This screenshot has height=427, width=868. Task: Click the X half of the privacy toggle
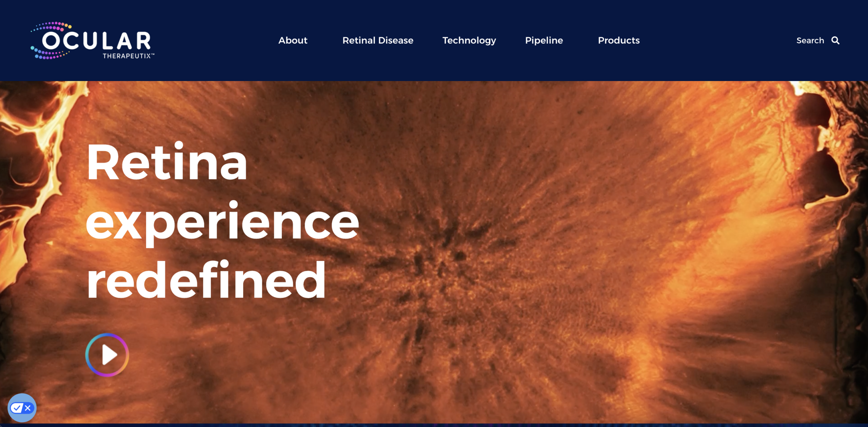28,408
